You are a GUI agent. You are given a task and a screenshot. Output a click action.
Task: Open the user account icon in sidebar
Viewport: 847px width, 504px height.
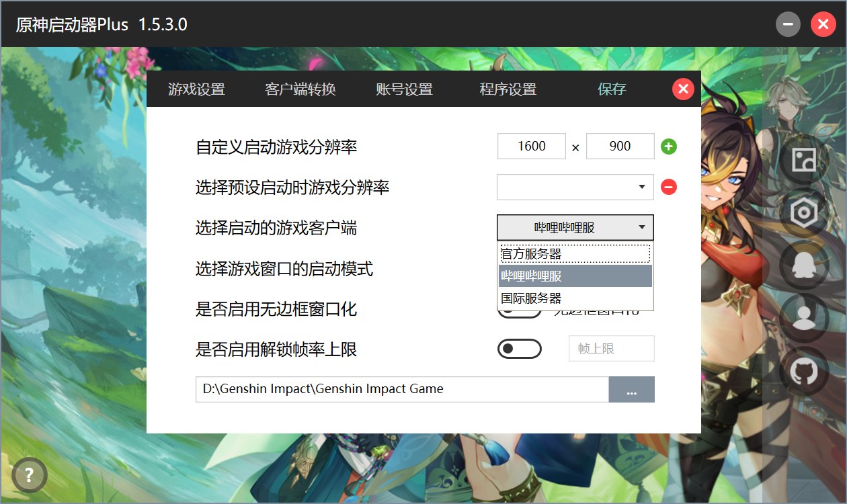[803, 319]
